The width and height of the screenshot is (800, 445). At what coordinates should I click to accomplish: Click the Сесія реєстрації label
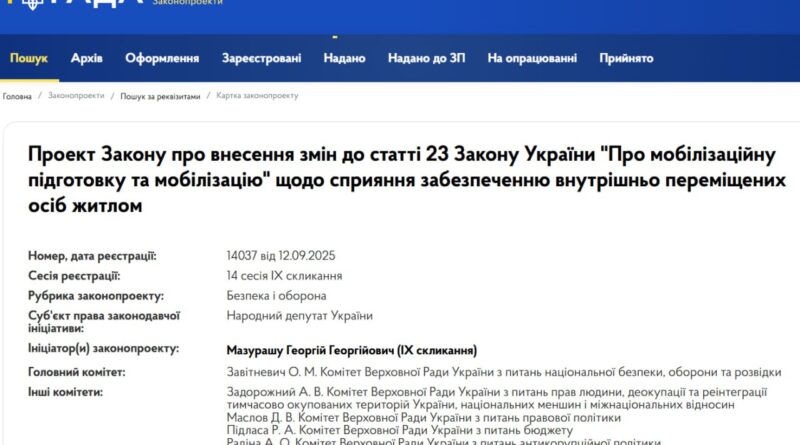pos(74,276)
